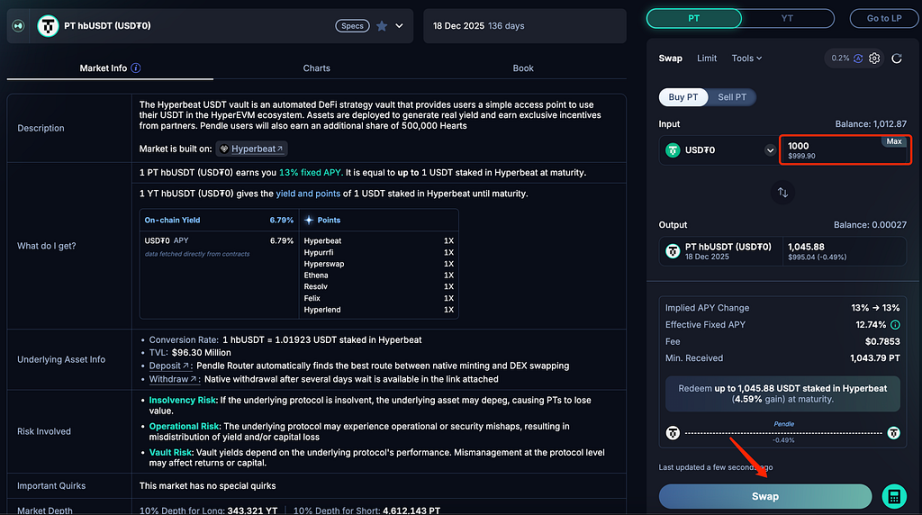Click the Hyperlend points row
The image size is (922, 515).
(379, 310)
